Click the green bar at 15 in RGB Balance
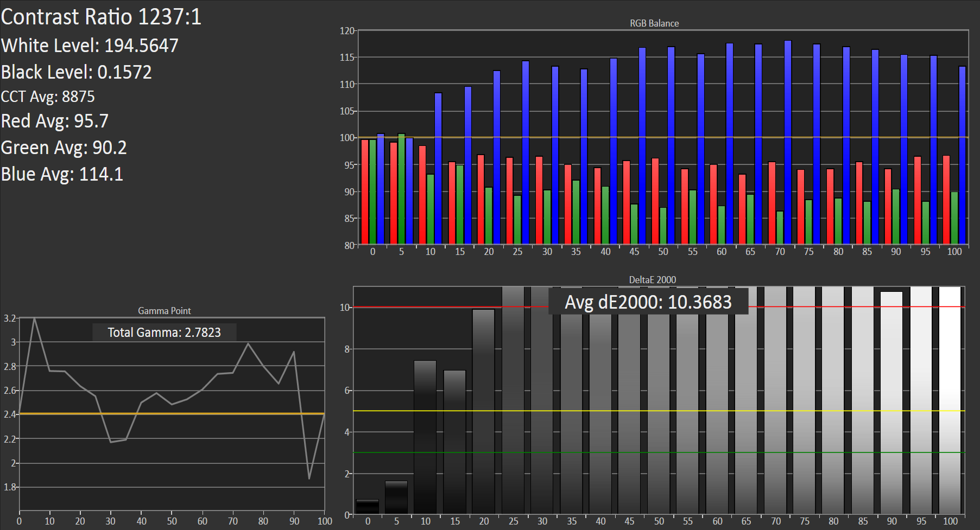This screenshot has width=980, height=530. [x=460, y=205]
